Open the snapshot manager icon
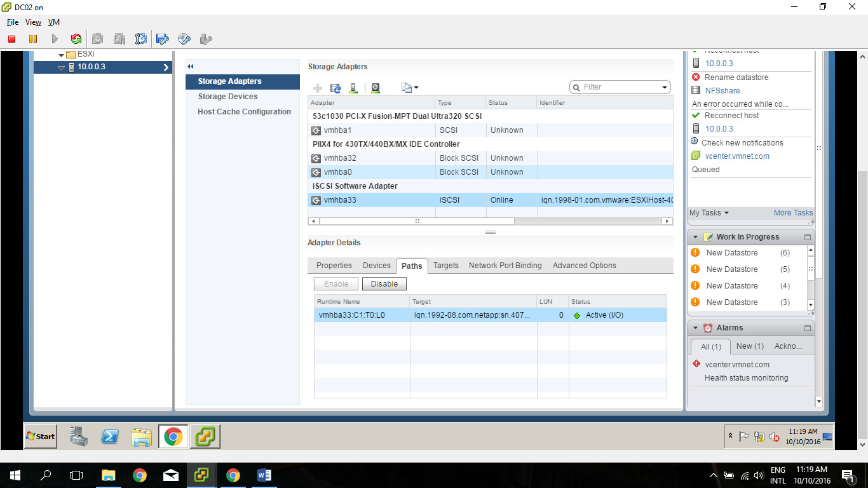This screenshot has width=868, height=488. point(141,39)
